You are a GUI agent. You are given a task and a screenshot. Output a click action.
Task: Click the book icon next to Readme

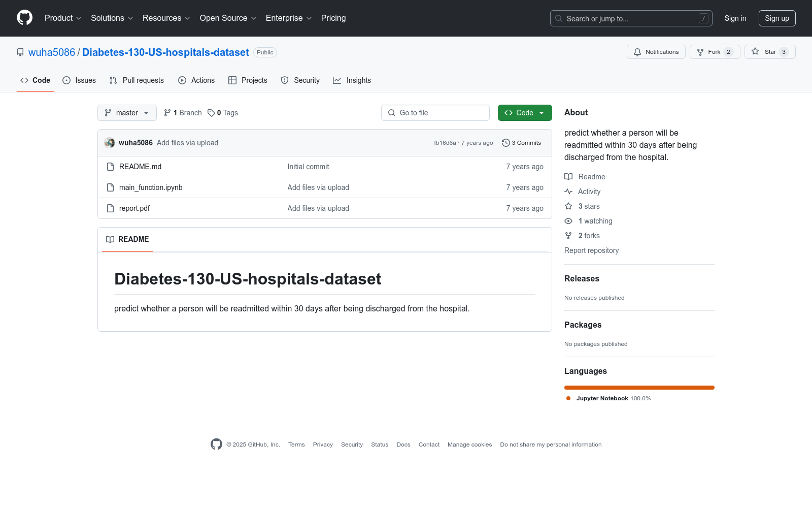click(568, 177)
